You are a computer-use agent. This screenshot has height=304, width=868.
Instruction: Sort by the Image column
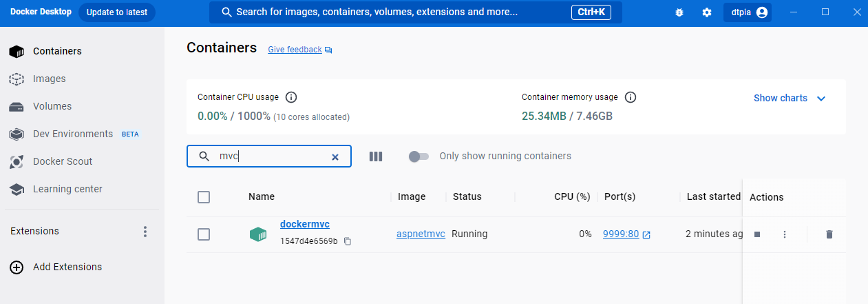click(x=412, y=196)
